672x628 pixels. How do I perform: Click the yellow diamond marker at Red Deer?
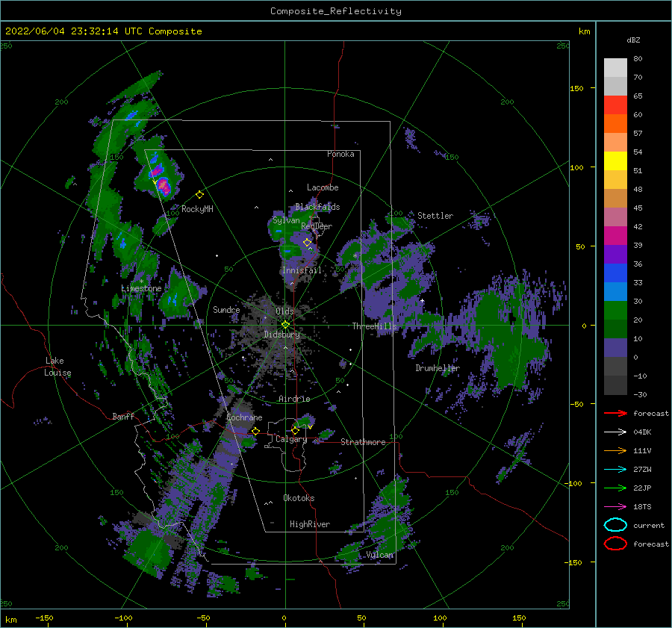coord(307,243)
